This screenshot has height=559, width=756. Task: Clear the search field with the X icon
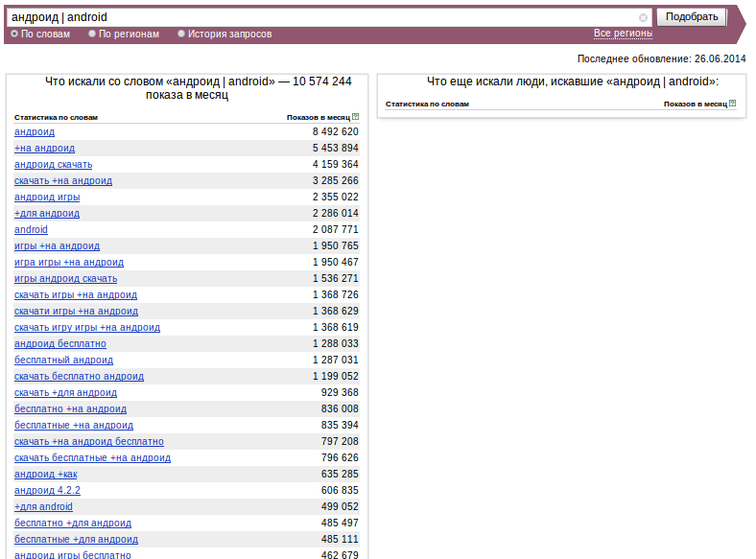click(643, 18)
